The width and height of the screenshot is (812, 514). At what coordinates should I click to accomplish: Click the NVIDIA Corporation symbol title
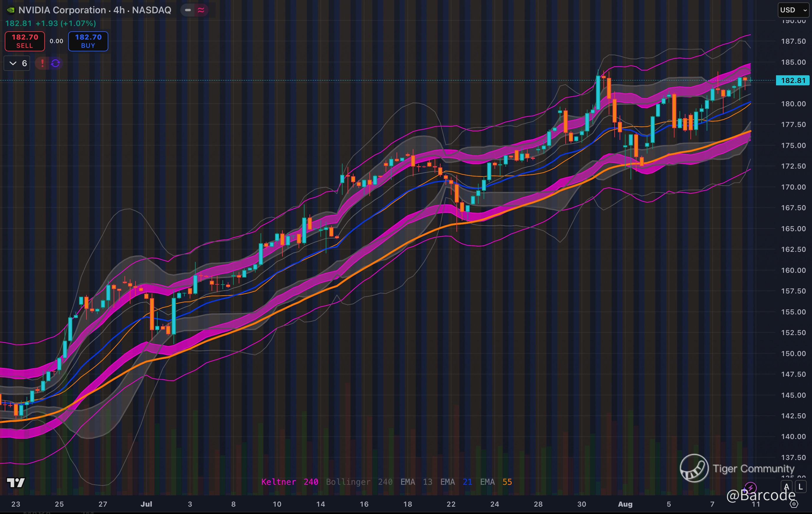pyautogui.click(x=94, y=10)
